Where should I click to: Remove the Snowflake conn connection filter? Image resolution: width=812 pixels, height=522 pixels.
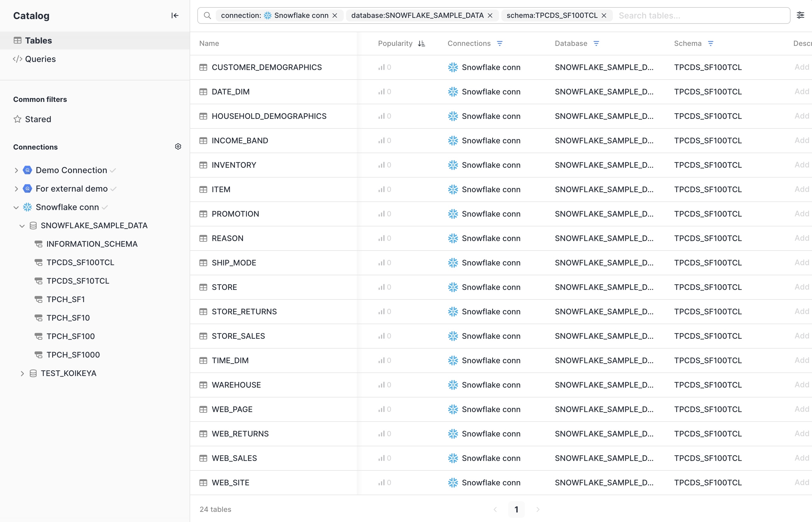(x=335, y=15)
